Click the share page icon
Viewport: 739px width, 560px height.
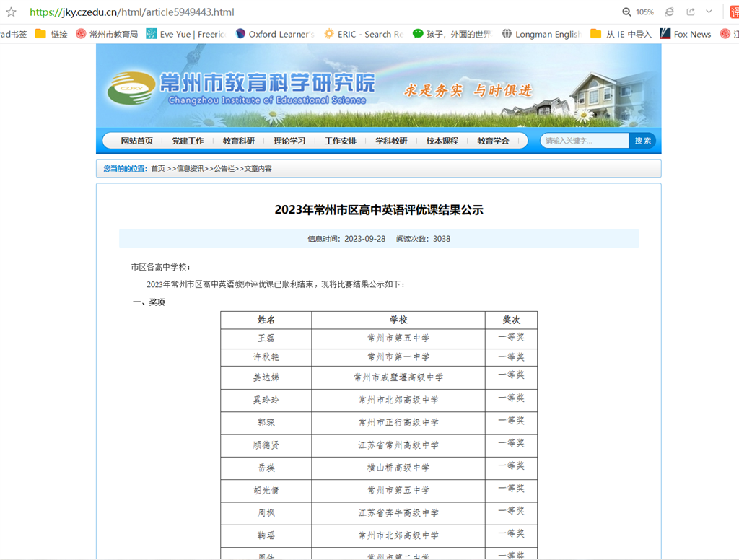coord(691,12)
